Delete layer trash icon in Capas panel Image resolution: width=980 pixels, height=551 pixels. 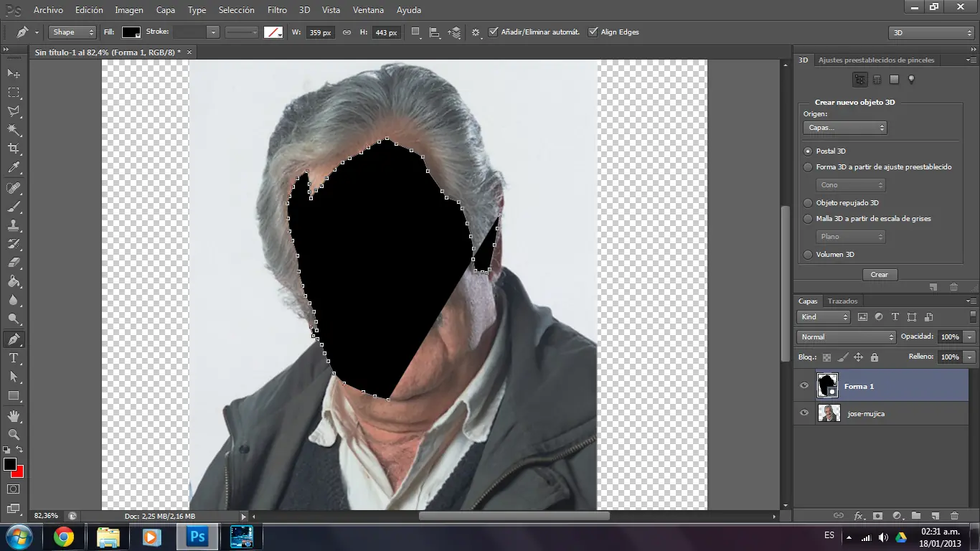954,516
